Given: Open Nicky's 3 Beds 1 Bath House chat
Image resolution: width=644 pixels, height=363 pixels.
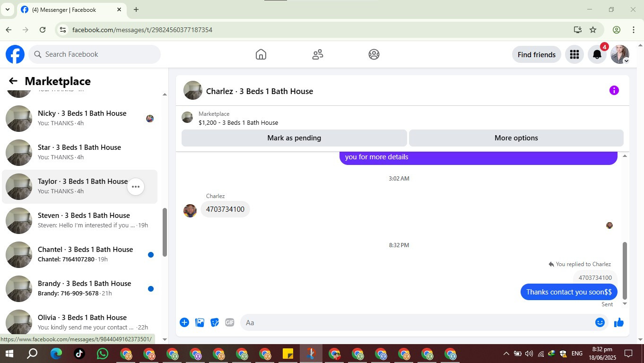Looking at the screenshot, I should click(x=80, y=119).
